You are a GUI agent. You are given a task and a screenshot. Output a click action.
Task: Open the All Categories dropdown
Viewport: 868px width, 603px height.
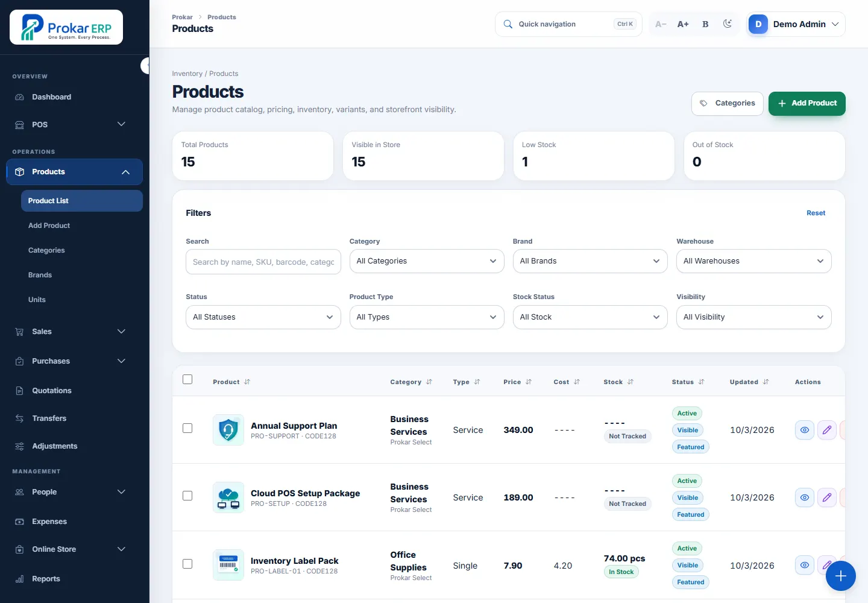pyautogui.click(x=427, y=261)
